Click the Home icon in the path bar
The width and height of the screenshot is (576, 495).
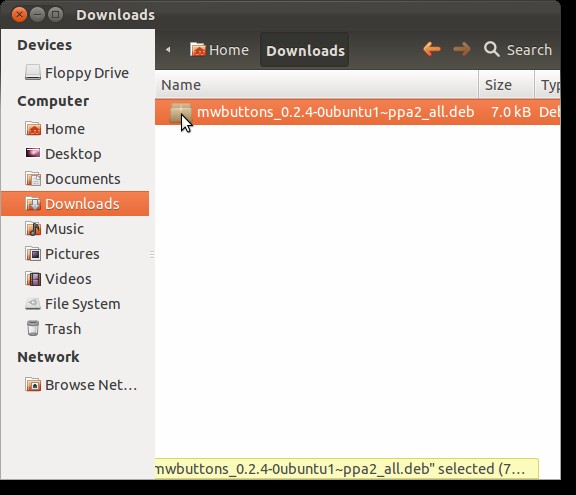click(x=198, y=49)
